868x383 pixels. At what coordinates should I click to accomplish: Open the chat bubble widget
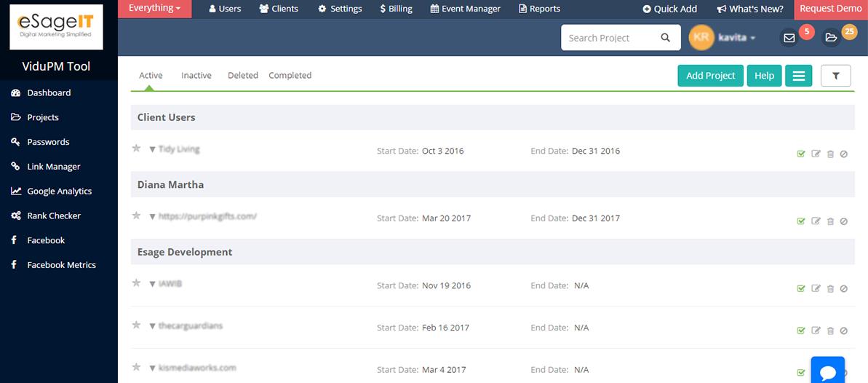pyautogui.click(x=827, y=371)
